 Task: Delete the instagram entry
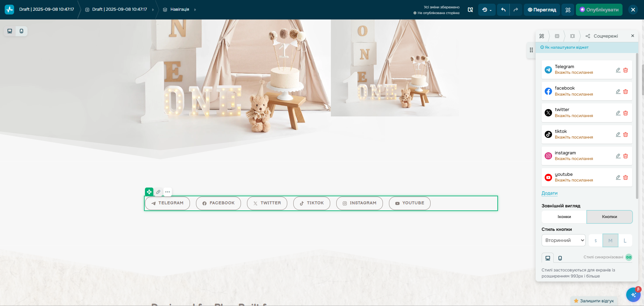[626, 156]
